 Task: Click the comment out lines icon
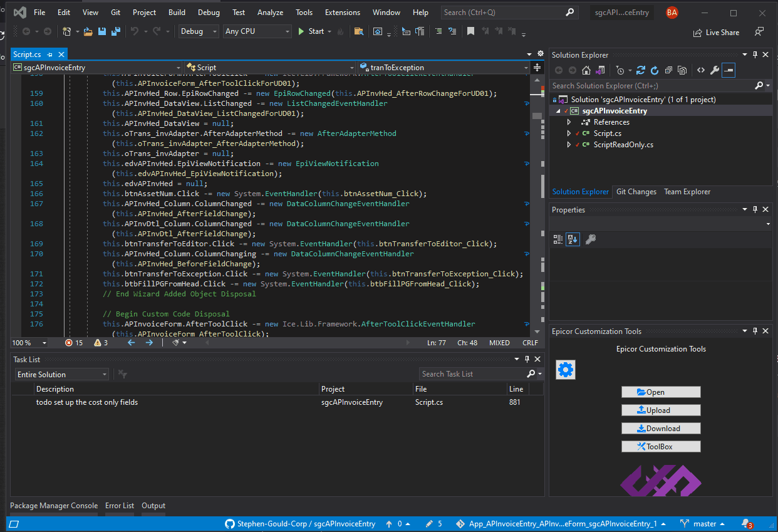(437, 31)
